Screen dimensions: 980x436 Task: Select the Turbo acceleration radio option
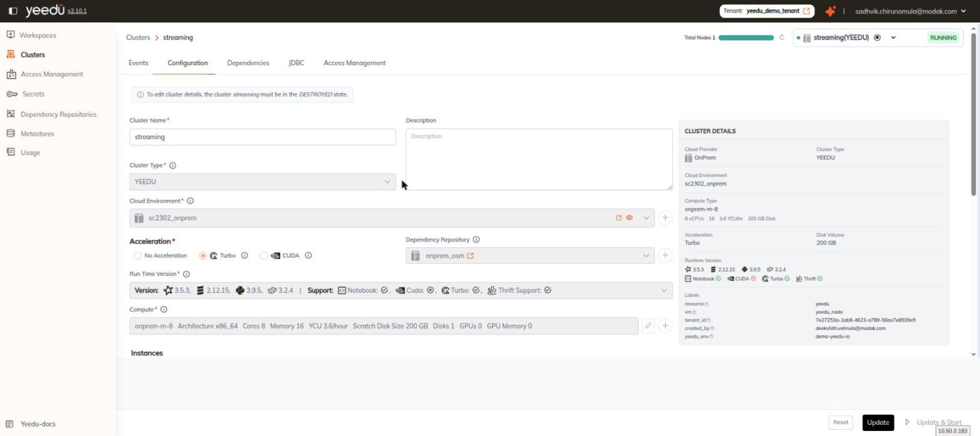pos(202,255)
